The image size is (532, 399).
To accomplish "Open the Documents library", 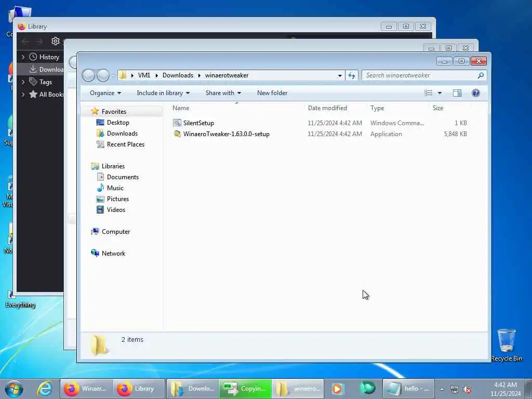I will [123, 177].
